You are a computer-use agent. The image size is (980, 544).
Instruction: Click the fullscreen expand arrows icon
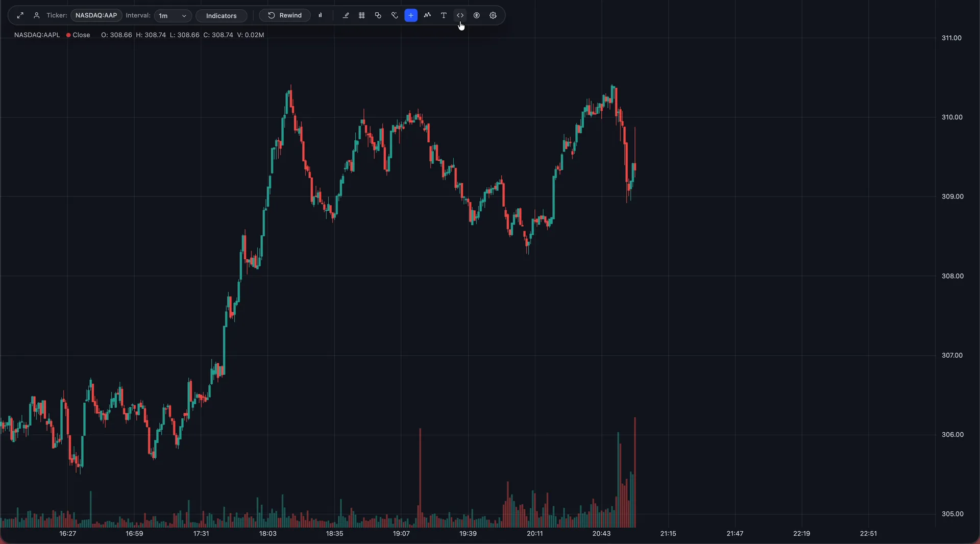[20, 15]
